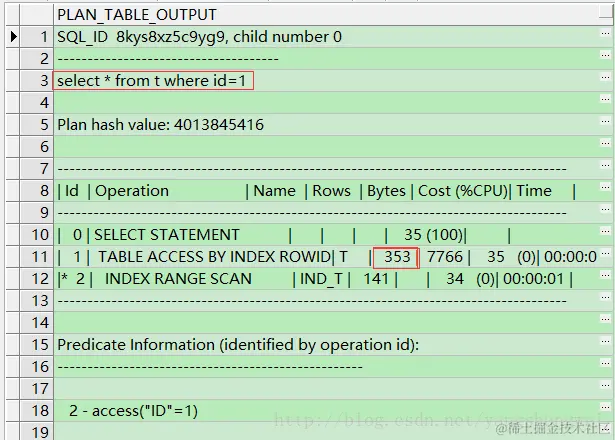The image size is (615, 440).
Task: Click the IND_T index name
Action: tap(321, 279)
